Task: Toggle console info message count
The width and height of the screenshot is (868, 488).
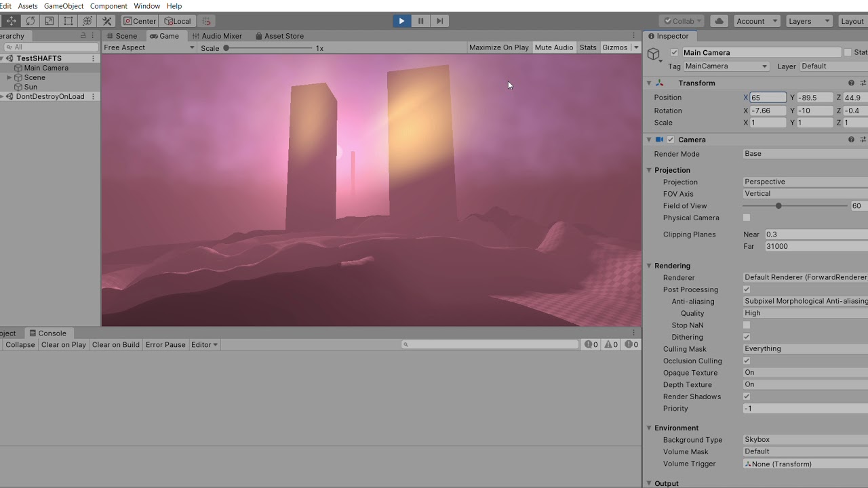Action: click(x=591, y=344)
